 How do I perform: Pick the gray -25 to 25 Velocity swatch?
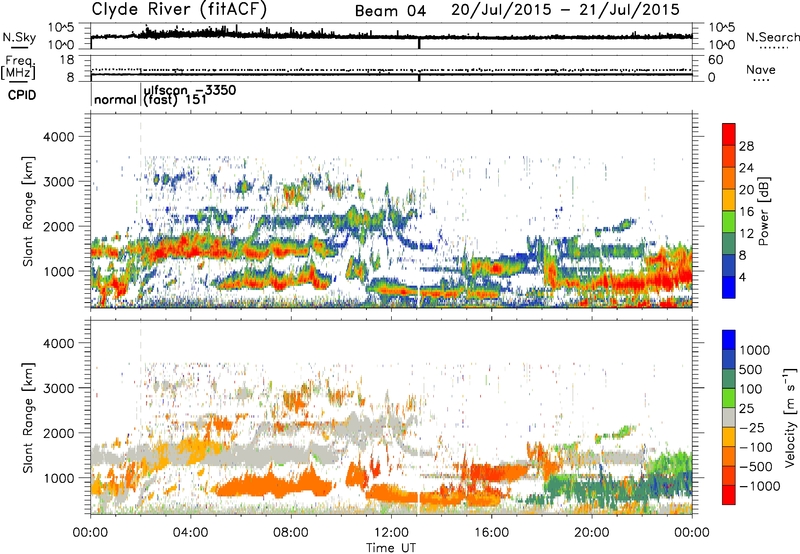click(x=729, y=417)
